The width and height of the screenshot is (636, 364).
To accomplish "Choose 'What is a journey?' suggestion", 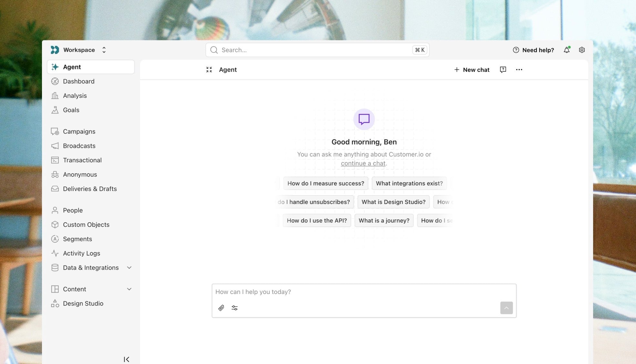I will coord(384,220).
